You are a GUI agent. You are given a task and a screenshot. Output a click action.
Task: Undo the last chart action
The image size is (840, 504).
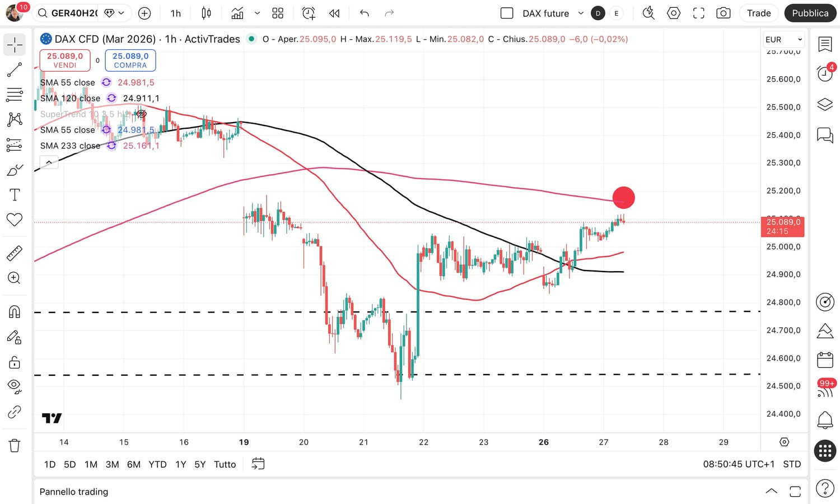point(365,13)
